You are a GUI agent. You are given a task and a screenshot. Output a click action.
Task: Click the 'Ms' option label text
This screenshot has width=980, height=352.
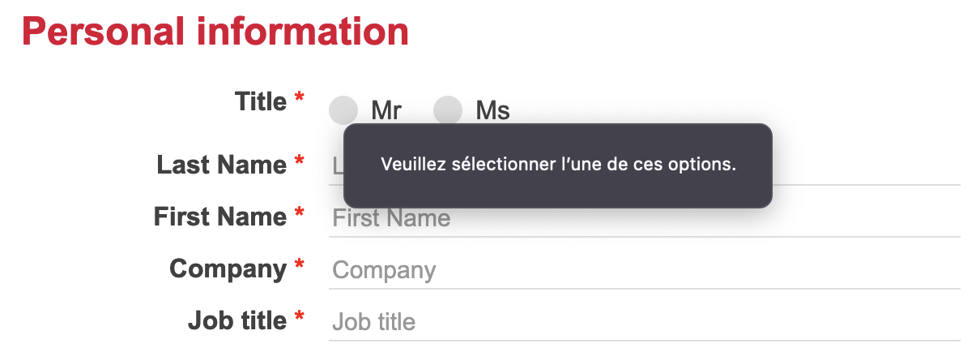492,110
